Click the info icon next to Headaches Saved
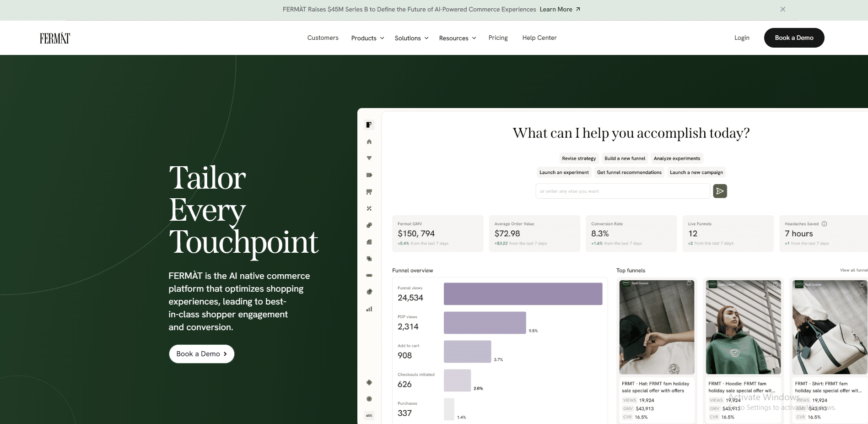Viewport: 868px width, 424px height. pos(824,224)
